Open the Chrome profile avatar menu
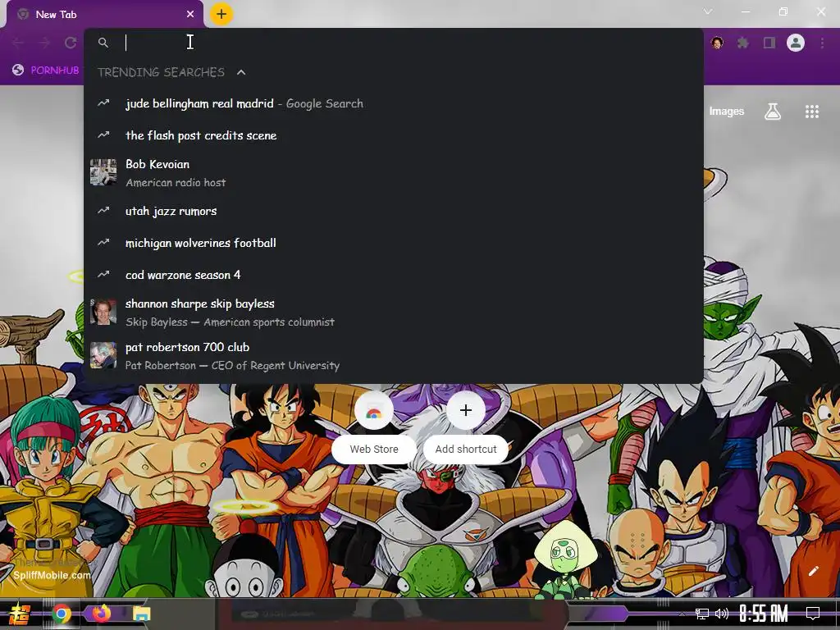Screen dimensions: 840x630 pyautogui.click(x=796, y=43)
